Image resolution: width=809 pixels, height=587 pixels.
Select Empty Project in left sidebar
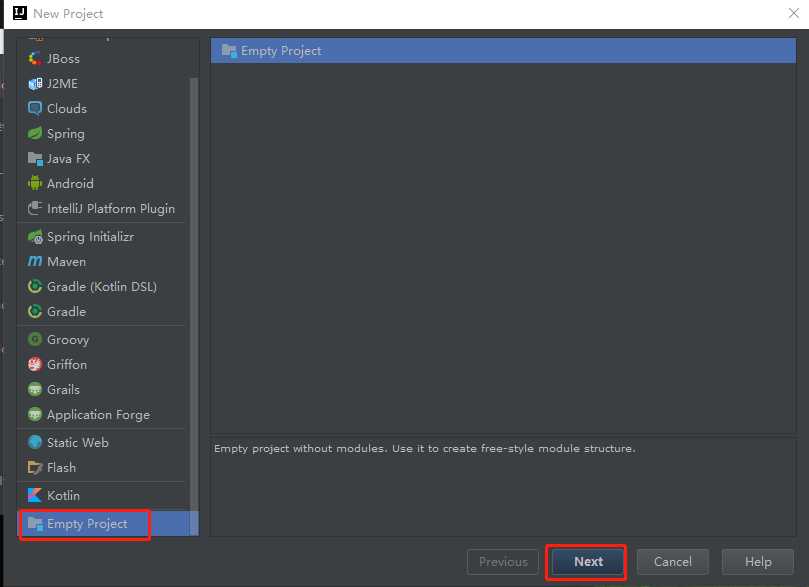tap(87, 524)
